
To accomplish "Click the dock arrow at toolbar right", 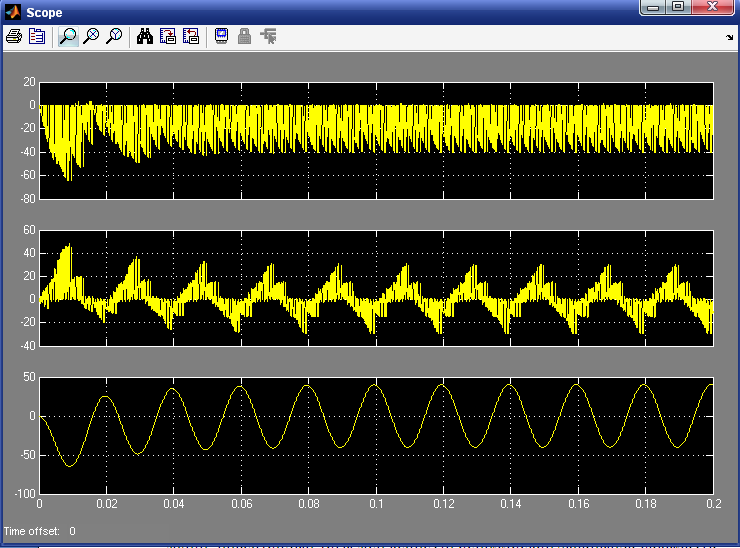I will [x=730, y=37].
